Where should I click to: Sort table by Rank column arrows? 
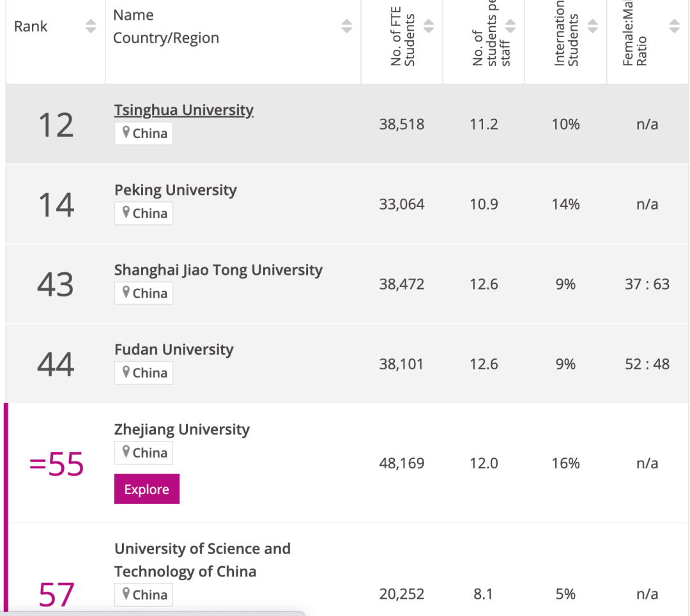pyautogui.click(x=91, y=26)
